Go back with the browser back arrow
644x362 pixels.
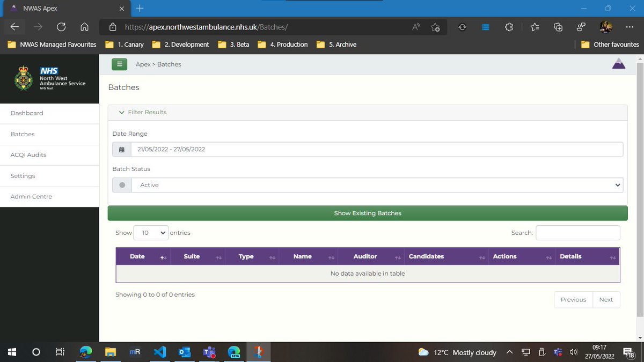click(15, 27)
